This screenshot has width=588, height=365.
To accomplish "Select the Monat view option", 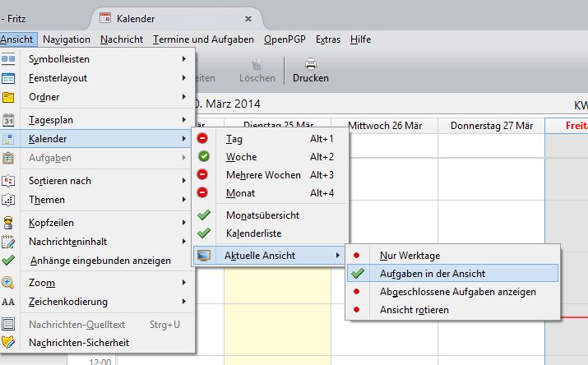I will click(270, 192).
